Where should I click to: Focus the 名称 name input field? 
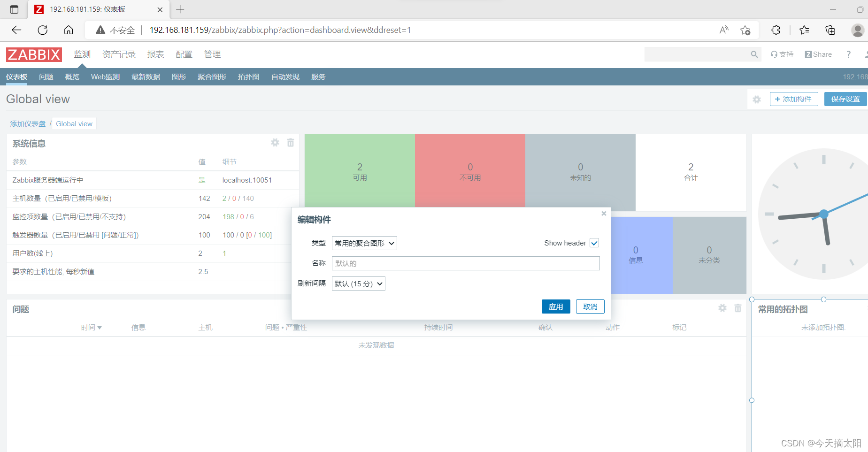coord(466,263)
